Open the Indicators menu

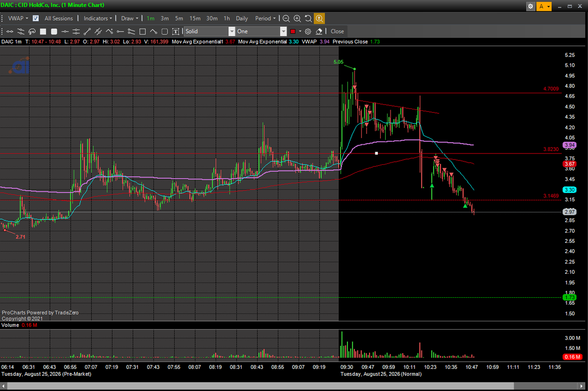[98, 18]
